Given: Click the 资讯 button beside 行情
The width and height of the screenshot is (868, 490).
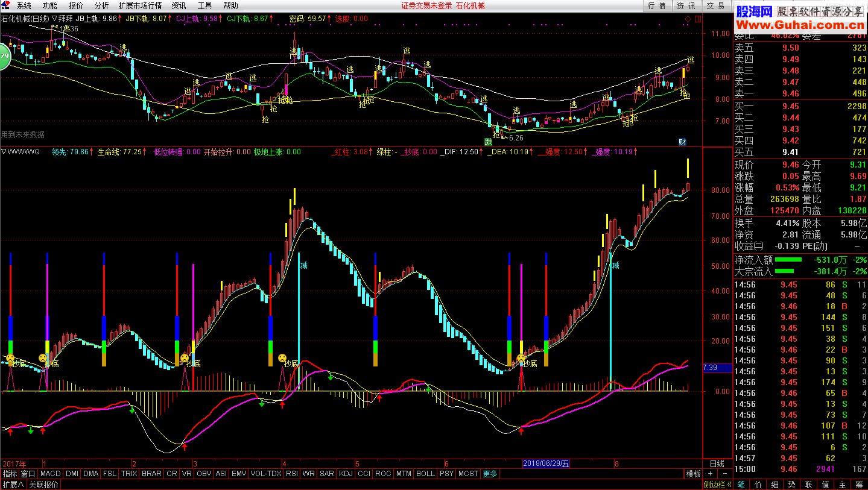Looking at the screenshot, I should click(x=686, y=5).
